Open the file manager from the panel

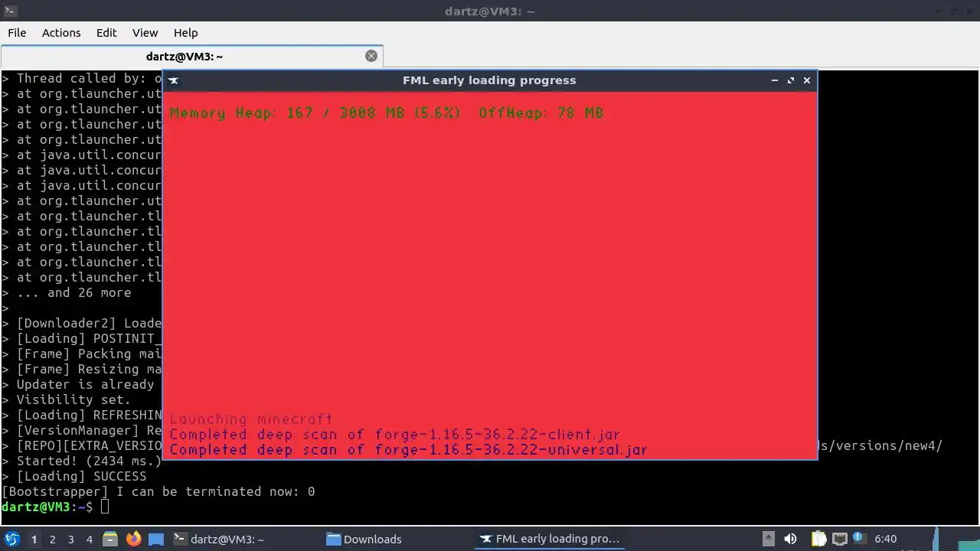pyautogui.click(x=110, y=539)
